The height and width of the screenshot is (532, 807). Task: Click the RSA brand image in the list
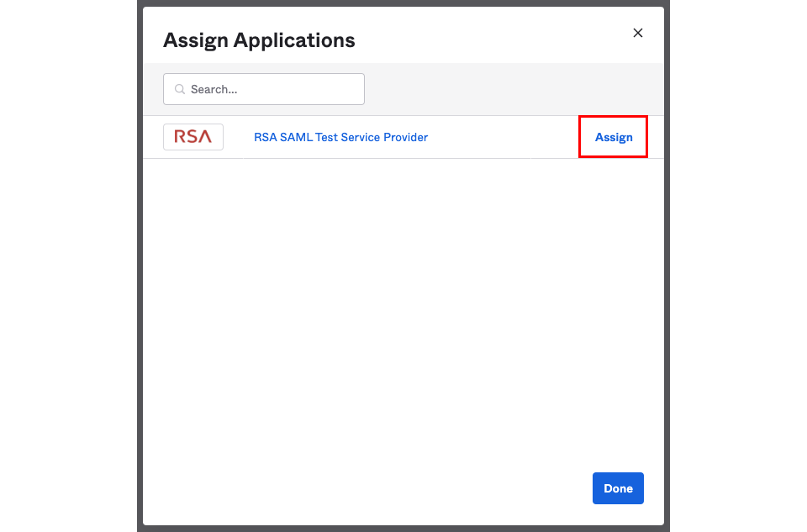(x=193, y=137)
